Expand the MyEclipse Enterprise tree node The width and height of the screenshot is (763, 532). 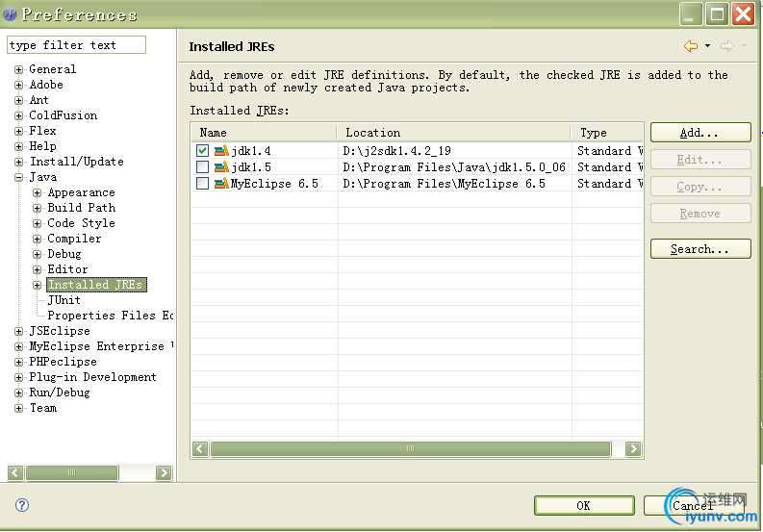(x=18, y=347)
